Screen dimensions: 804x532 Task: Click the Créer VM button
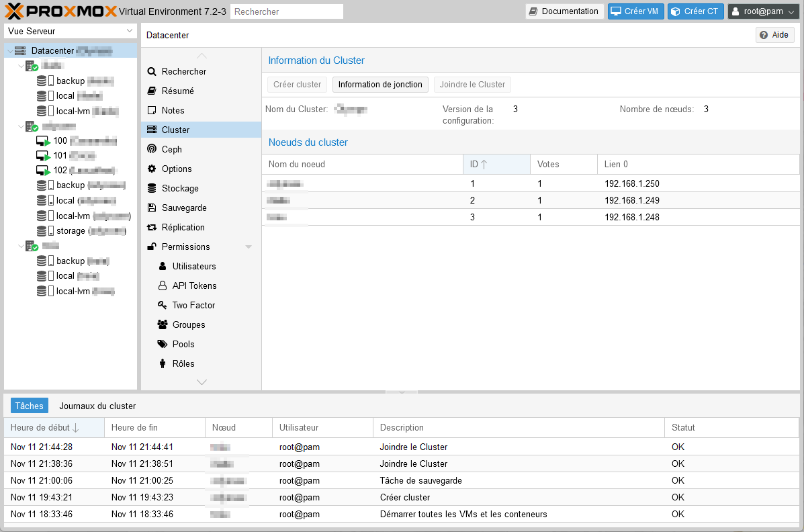[634, 11]
